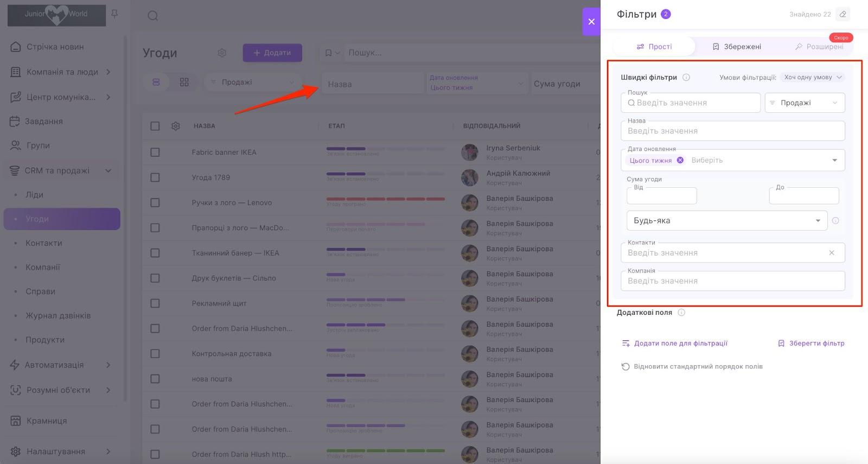Image resolution: width=868 pixels, height=464 pixels.
Task: Open table column settings gear icon
Action: (x=175, y=126)
